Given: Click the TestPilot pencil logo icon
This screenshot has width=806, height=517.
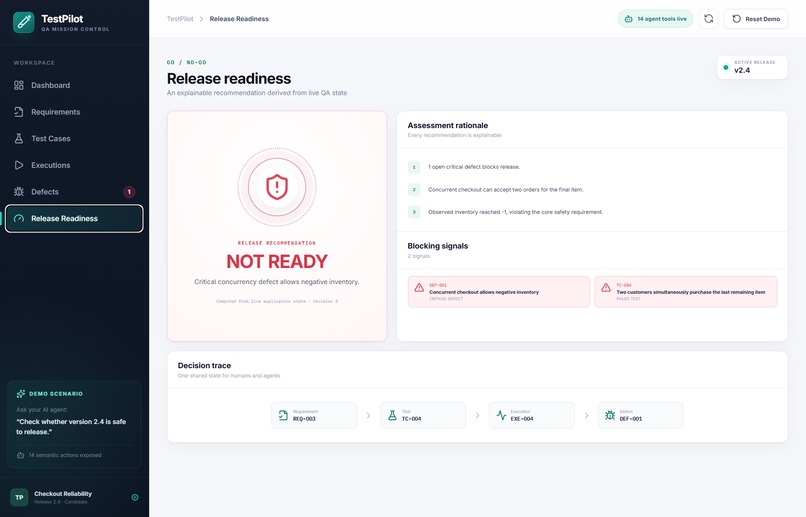Looking at the screenshot, I should [x=24, y=22].
